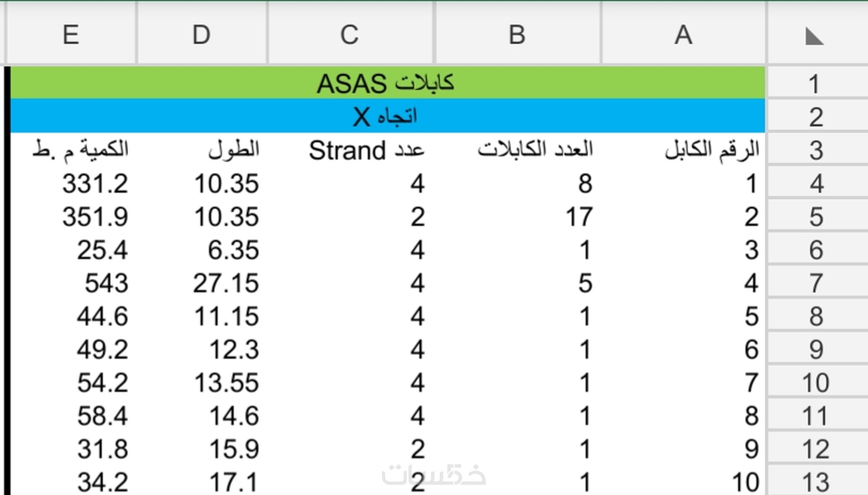Screen dimensions: 868x495
Task: Click cell containing 331.2
Action: click(x=95, y=184)
